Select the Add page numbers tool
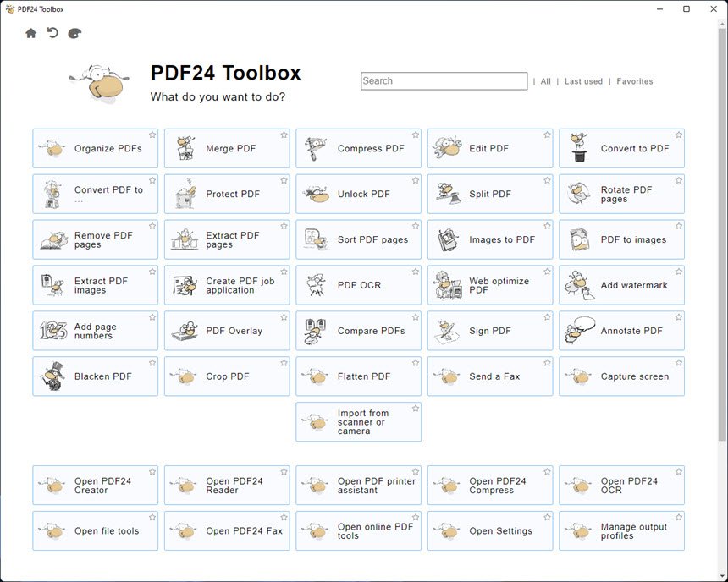The image size is (728, 582). click(x=95, y=331)
